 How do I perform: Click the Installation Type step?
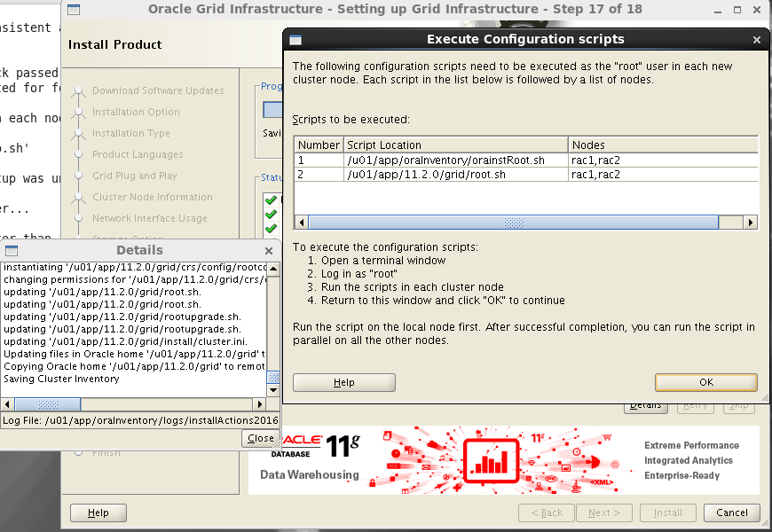click(x=131, y=133)
